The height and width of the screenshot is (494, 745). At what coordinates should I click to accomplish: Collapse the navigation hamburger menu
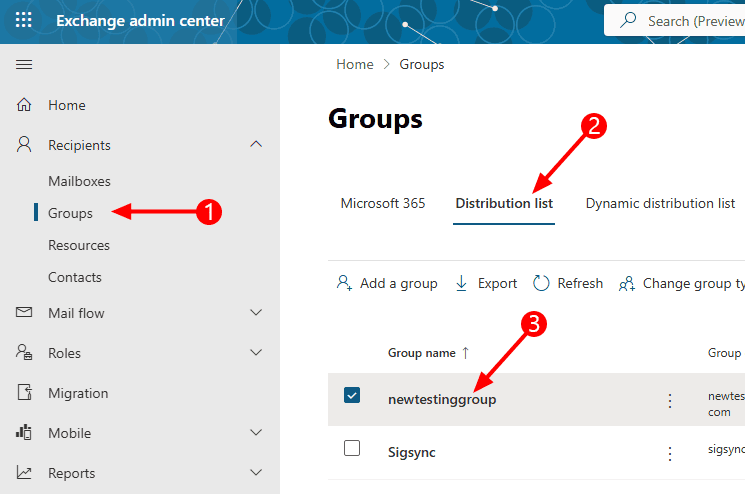coord(24,64)
